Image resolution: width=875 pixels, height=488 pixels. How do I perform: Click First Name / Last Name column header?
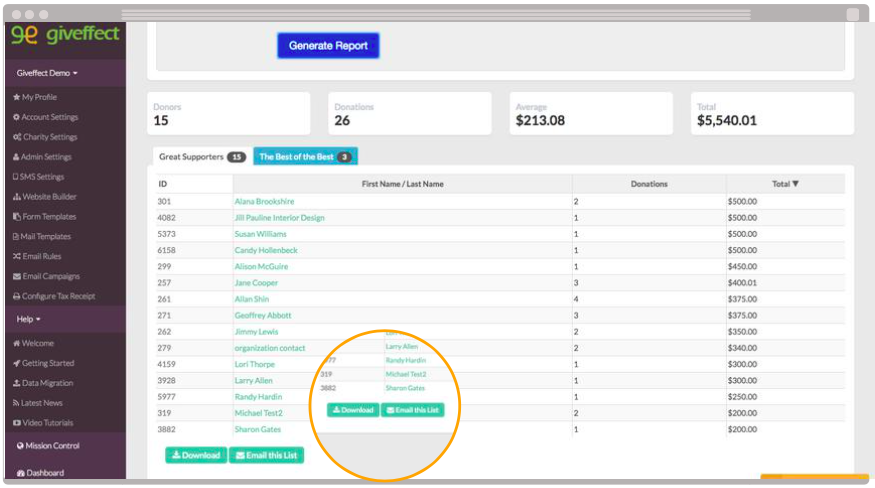[x=402, y=184]
